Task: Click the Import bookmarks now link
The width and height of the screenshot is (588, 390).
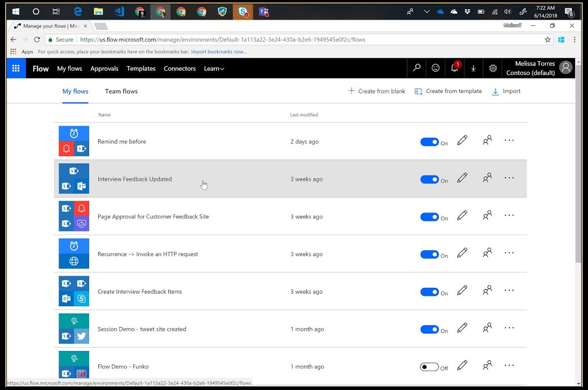Action: 219,52
